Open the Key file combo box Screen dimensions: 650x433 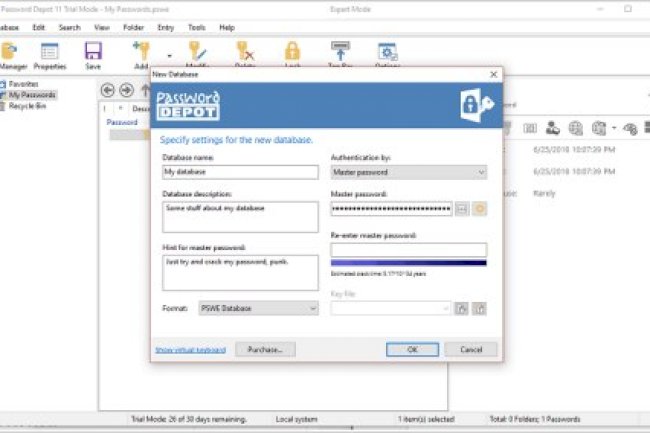tap(390, 308)
